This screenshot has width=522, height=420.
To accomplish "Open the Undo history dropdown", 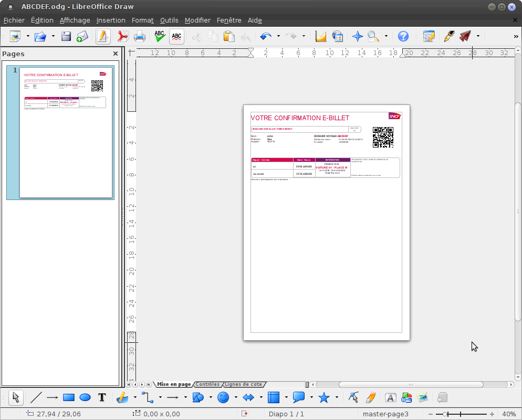I will coord(278,36).
